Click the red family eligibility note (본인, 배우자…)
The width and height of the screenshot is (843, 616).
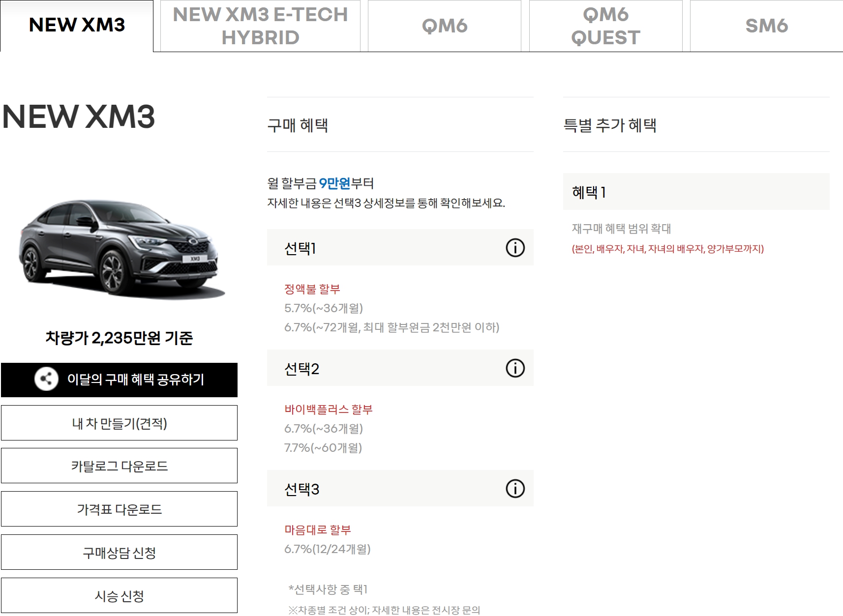pyautogui.click(x=668, y=249)
